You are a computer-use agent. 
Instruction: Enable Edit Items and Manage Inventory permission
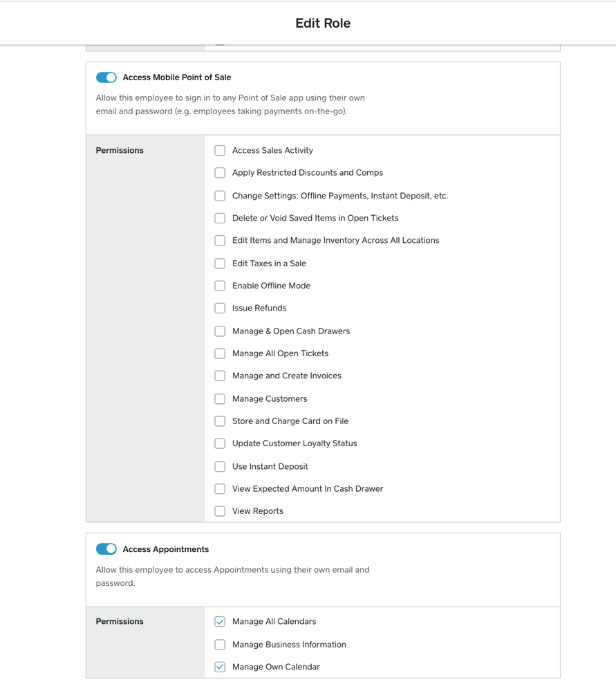click(x=220, y=241)
